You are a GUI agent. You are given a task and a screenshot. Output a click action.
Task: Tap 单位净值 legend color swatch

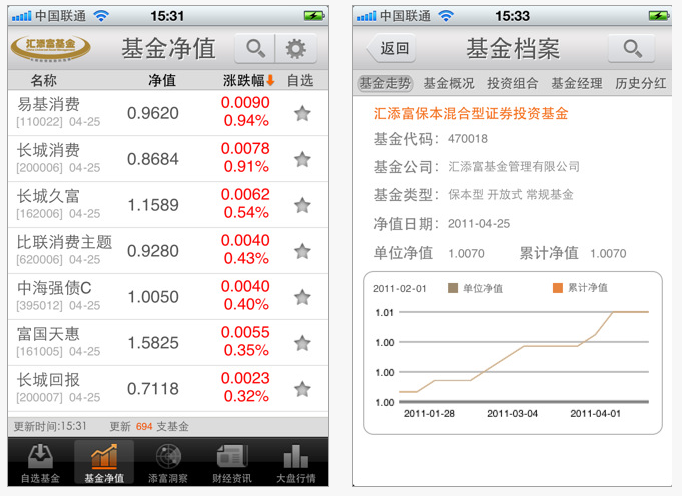pyautogui.click(x=453, y=288)
